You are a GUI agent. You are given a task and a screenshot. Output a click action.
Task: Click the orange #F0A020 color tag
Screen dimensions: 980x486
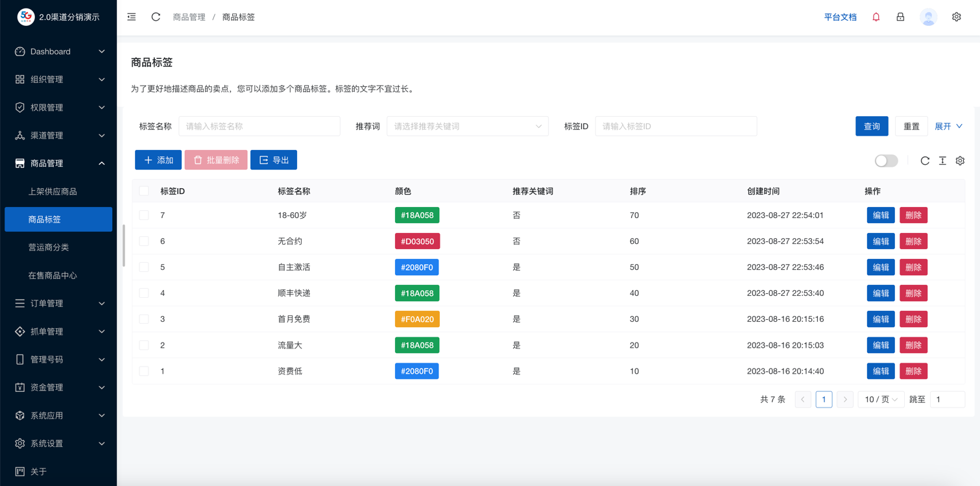417,319
